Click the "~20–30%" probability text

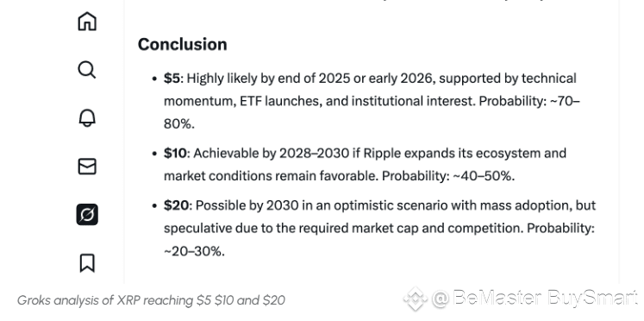click(x=194, y=251)
